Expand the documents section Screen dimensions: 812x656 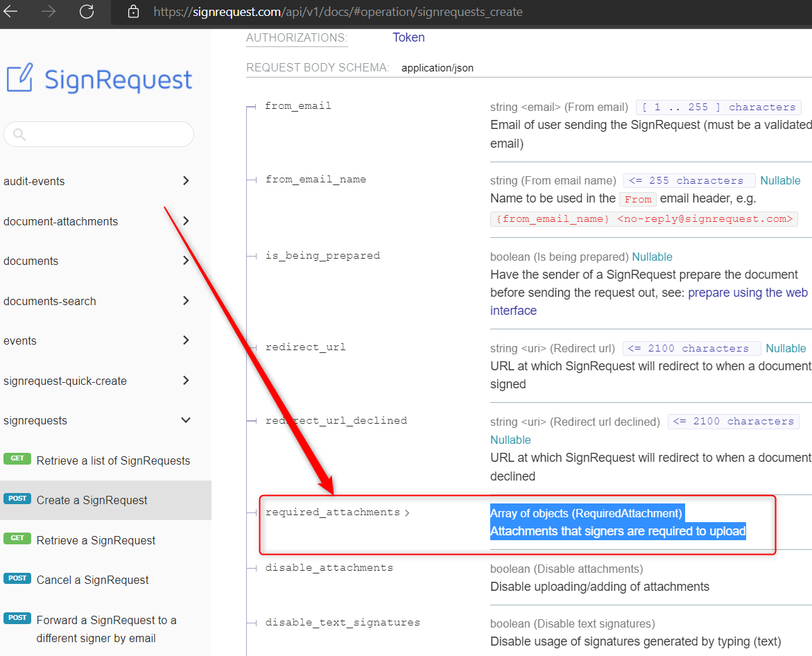point(97,261)
